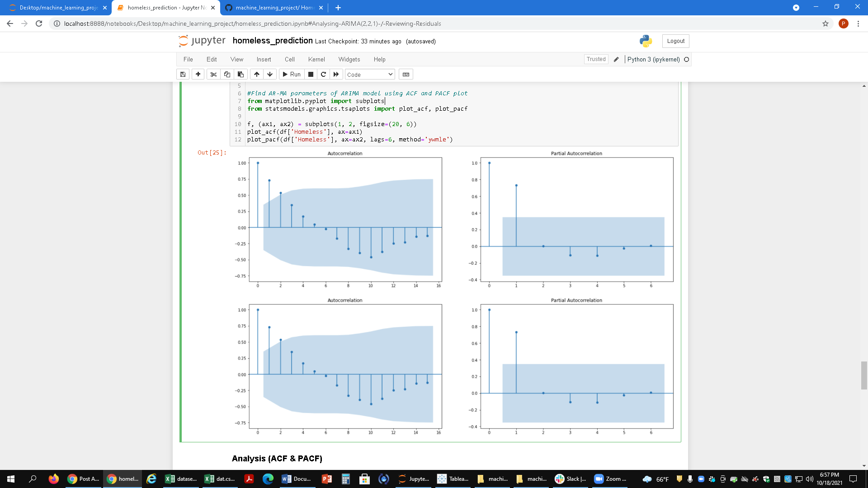
Task: Open the View menu
Action: tap(237, 59)
